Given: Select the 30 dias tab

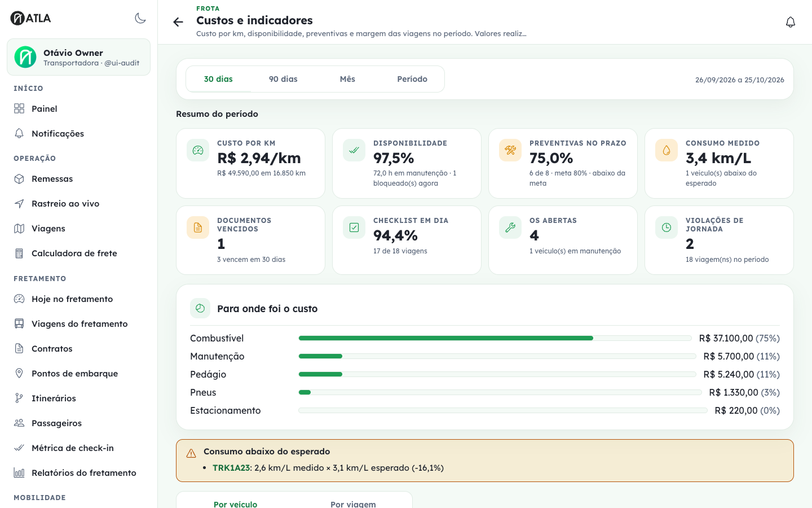Looking at the screenshot, I should 218,79.
